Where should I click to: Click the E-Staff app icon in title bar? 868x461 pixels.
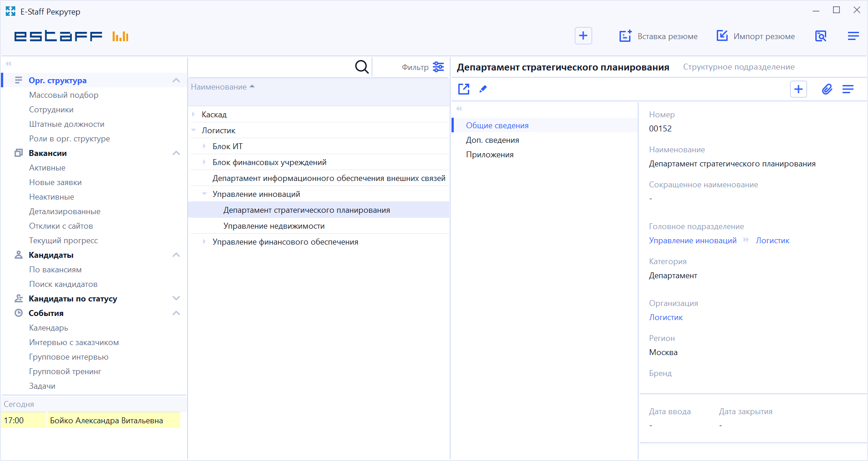click(10, 11)
